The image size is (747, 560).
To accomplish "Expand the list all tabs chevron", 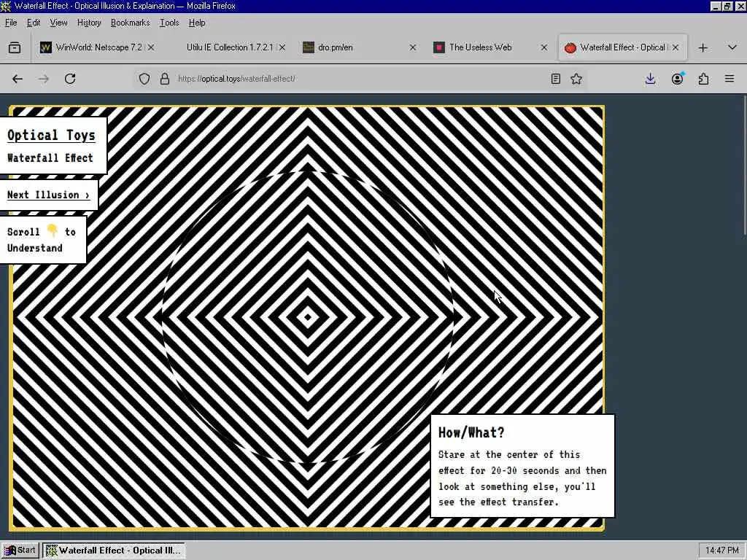I will click(732, 47).
